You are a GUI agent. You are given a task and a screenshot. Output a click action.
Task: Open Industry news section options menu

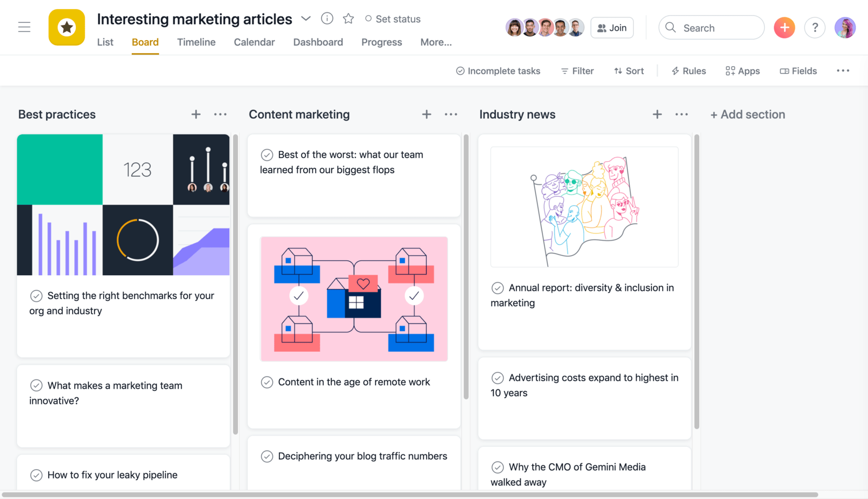coord(681,115)
